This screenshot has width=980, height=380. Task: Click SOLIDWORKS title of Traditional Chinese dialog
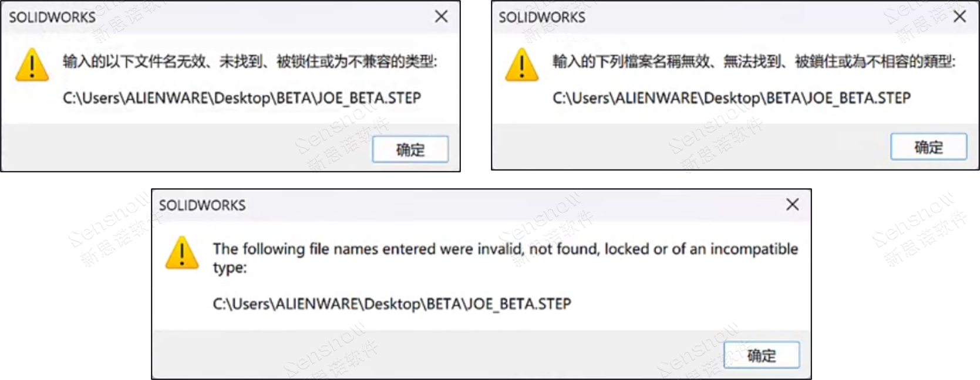[x=541, y=18]
